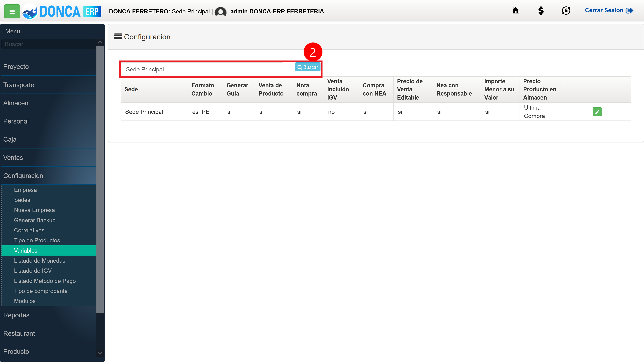
Task: Open Correlativos submenu item
Action: [49, 230]
